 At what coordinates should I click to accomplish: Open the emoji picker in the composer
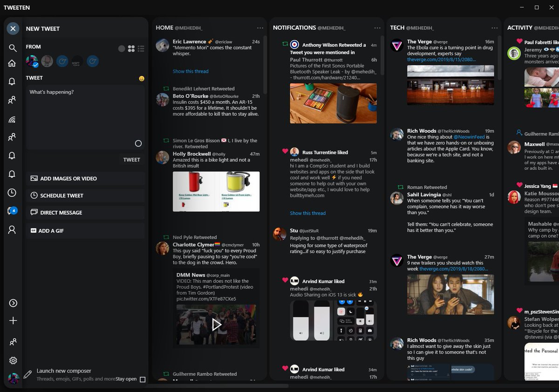(141, 79)
